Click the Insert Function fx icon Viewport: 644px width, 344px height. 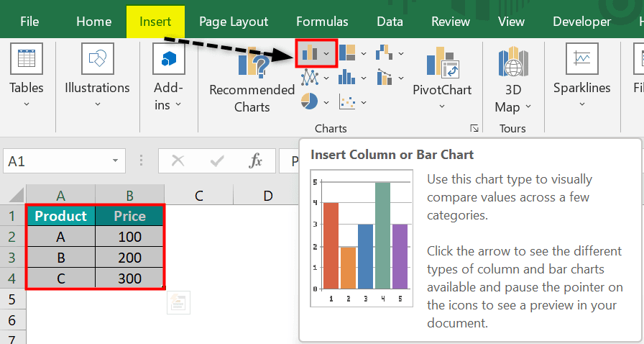pyautogui.click(x=255, y=160)
